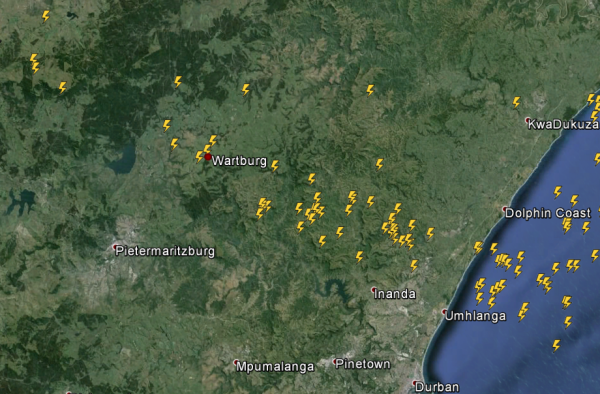Open the Inanda place label
600x394 pixels.
click(x=395, y=294)
